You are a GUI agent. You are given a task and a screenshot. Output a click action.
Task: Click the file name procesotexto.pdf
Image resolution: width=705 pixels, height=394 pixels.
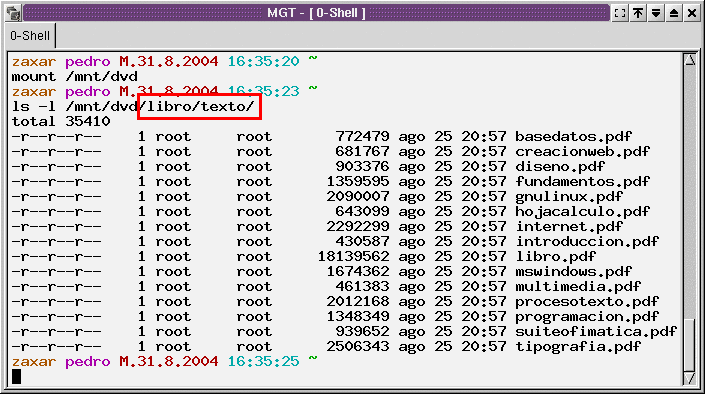(587, 301)
